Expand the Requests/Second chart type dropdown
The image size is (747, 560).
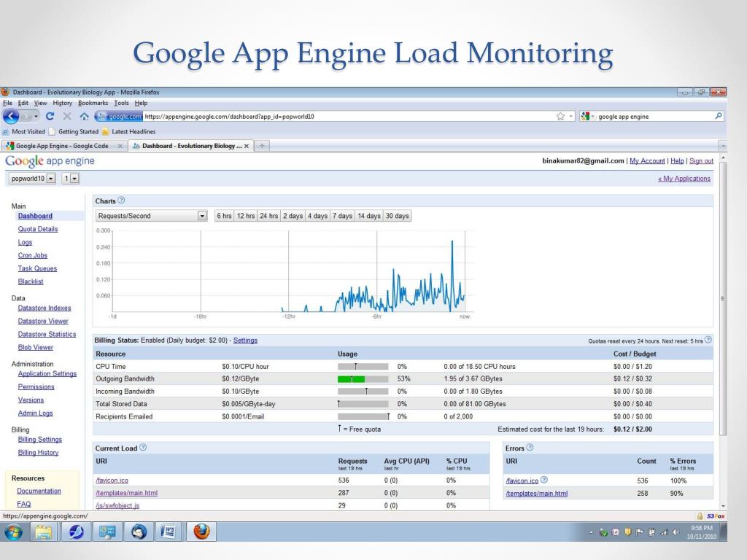[x=202, y=216]
